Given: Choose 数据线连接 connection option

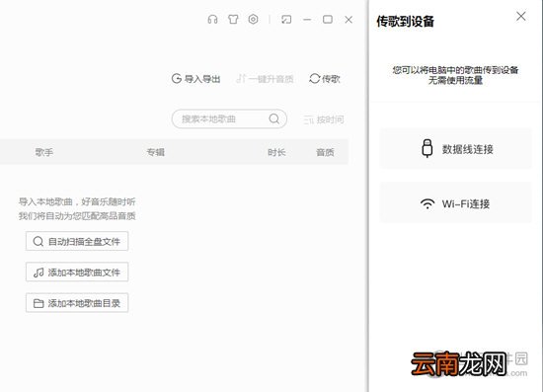Looking at the screenshot, I should 456,149.
